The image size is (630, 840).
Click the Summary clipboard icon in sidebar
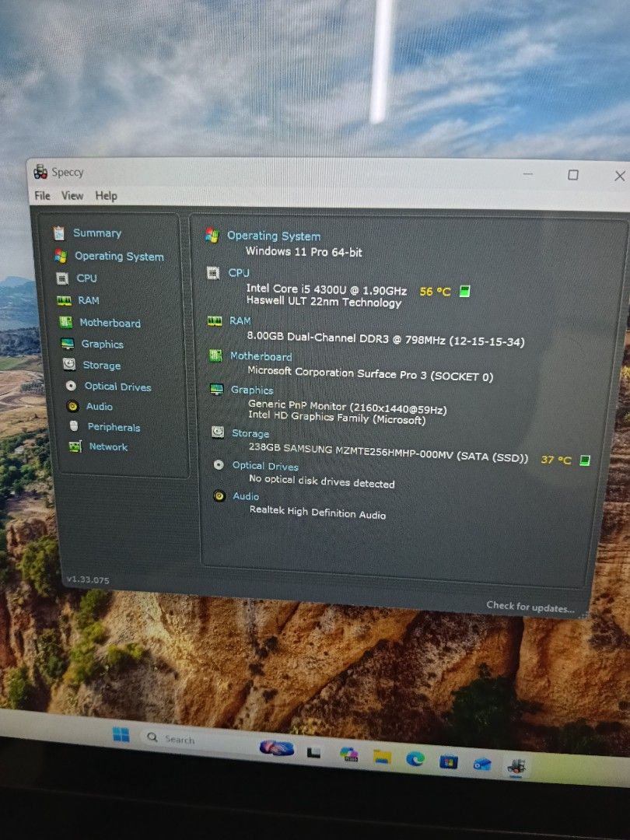click(59, 233)
